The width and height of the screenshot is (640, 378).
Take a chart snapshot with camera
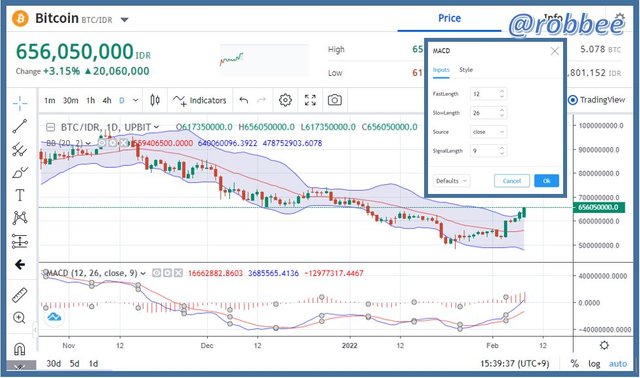335,100
